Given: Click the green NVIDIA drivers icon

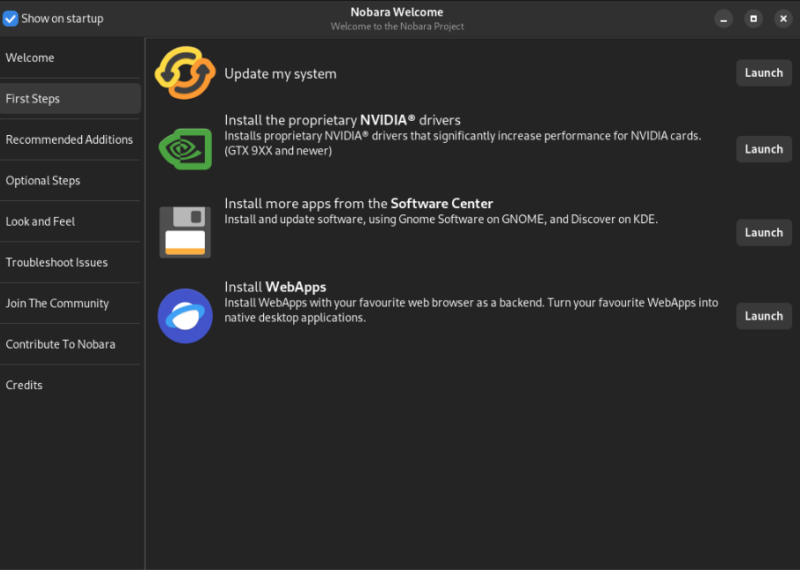Looking at the screenshot, I should (x=185, y=148).
